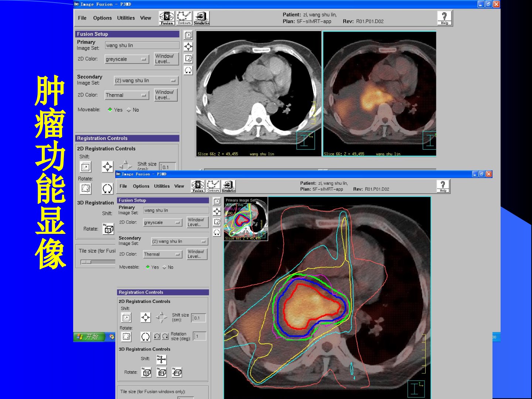Click first 3D Rotate cube icon in front window
The height and width of the screenshot is (399, 532).
[147, 372]
